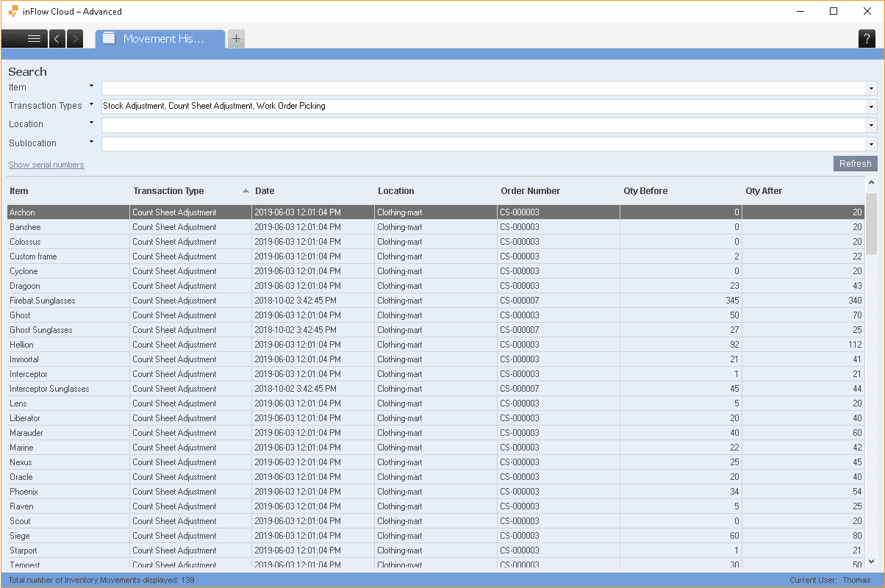Select the Marauder row
This screenshot has height=588, width=885.
436,433
